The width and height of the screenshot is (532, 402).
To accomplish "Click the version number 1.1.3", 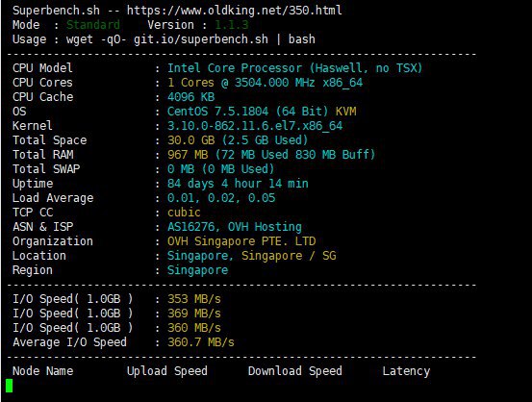I will [232, 25].
